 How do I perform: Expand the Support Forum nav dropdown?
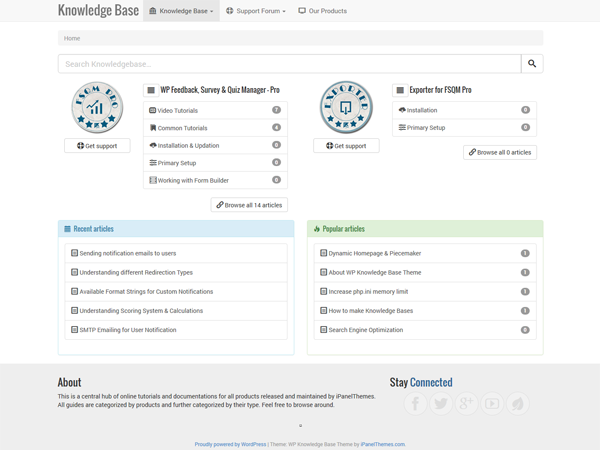pos(256,11)
